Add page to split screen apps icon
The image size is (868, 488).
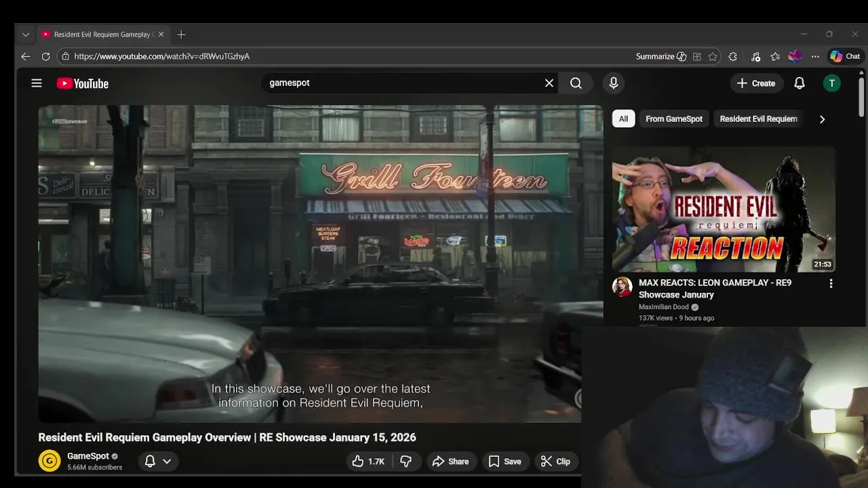click(x=696, y=56)
